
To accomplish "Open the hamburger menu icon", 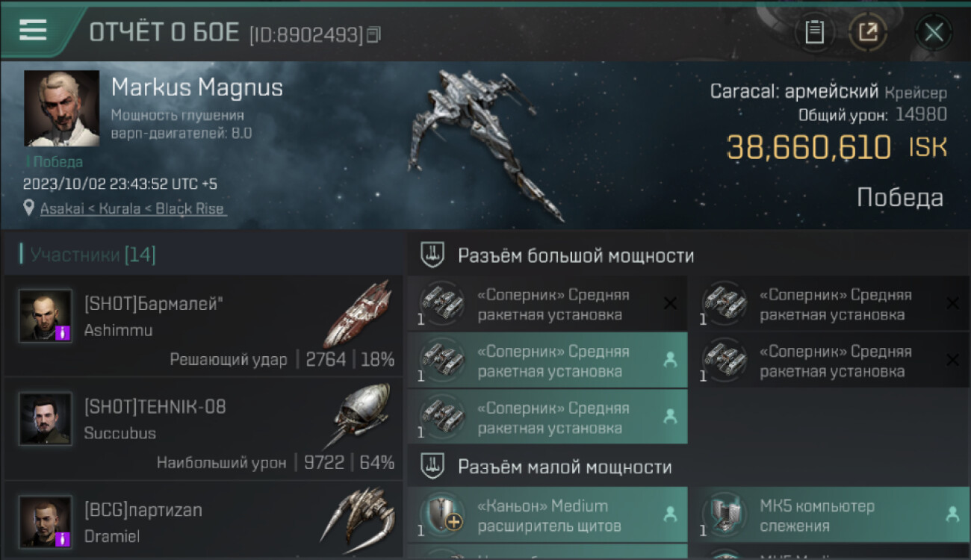I will tap(33, 31).
